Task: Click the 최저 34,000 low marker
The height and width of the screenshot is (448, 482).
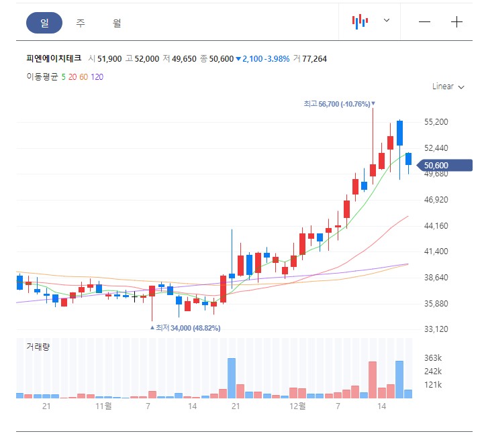Action: tap(185, 328)
